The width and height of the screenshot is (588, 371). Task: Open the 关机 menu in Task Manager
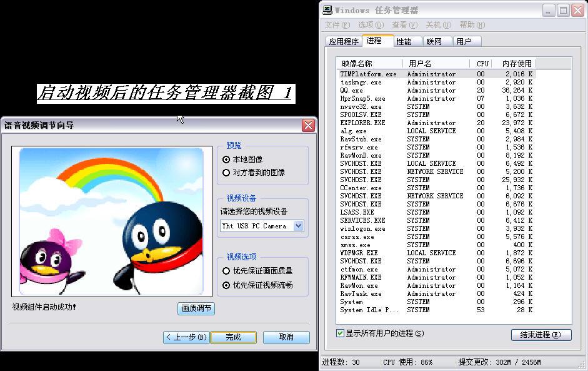(438, 25)
